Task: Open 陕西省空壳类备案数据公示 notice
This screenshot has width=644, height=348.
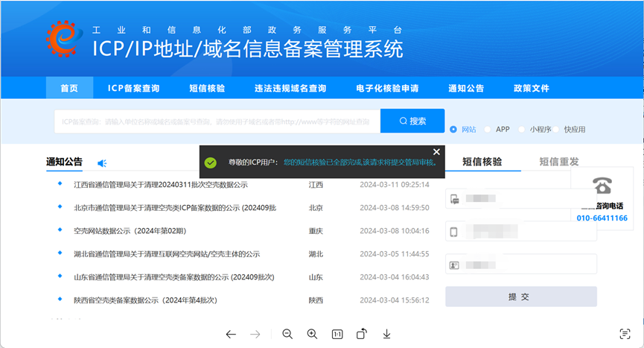Action: click(145, 300)
